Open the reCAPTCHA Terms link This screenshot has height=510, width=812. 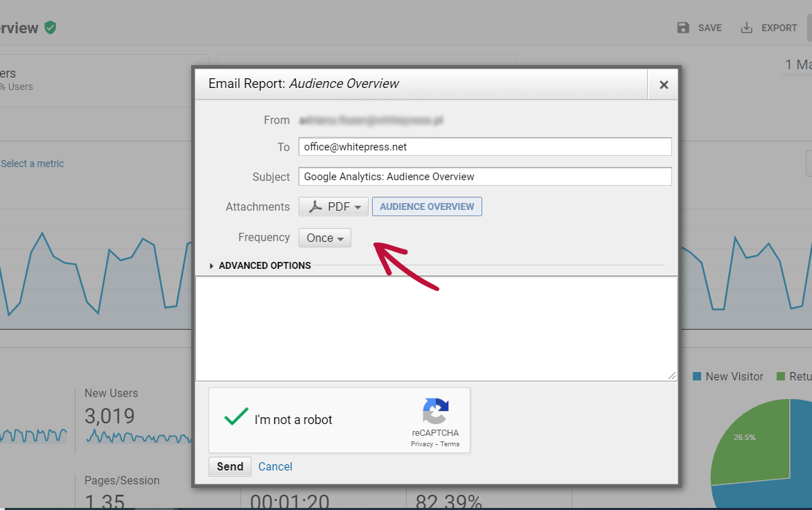tap(450, 444)
